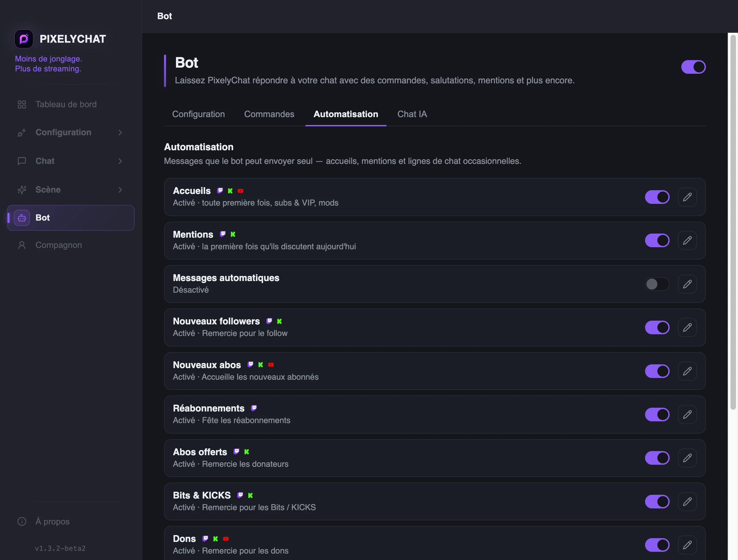The width and height of the screenshot is (738, 560).
Task: Edit Nouveaux followers with pencil icon
Action: (687, 327)
